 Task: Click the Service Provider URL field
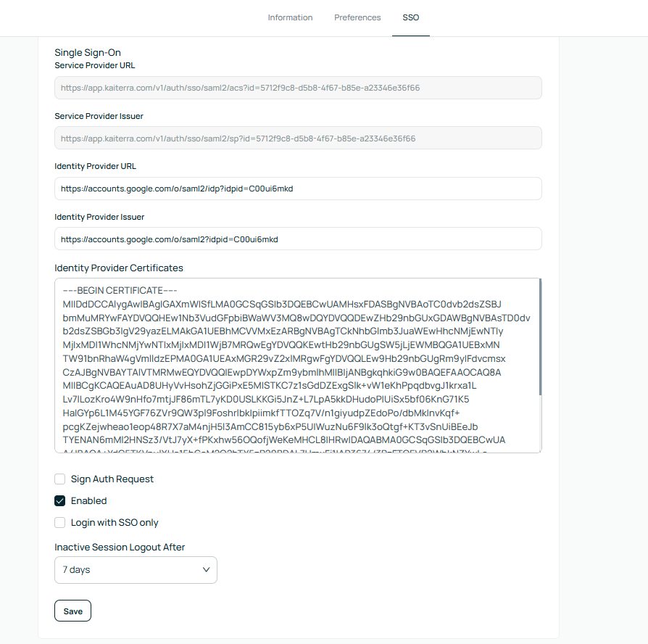coord(298,88)
